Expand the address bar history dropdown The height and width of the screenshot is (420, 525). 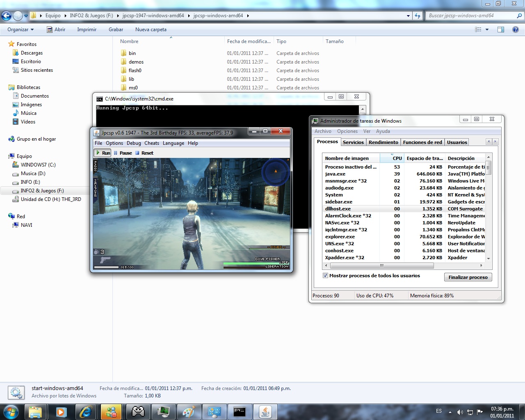pyautogui.click(x=408, y=16)
